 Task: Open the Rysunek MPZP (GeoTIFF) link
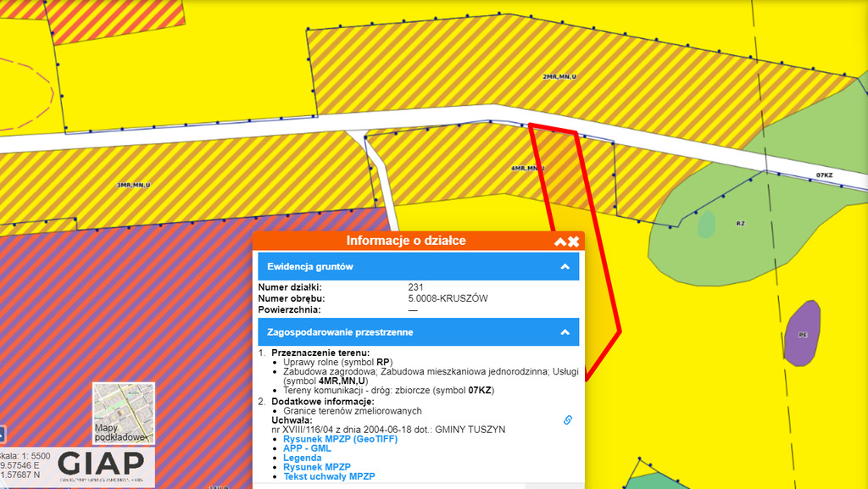pos(340,439)
